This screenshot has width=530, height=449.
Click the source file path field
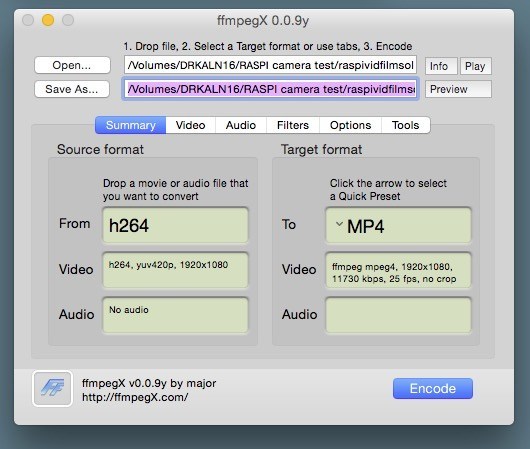[270, 65]
